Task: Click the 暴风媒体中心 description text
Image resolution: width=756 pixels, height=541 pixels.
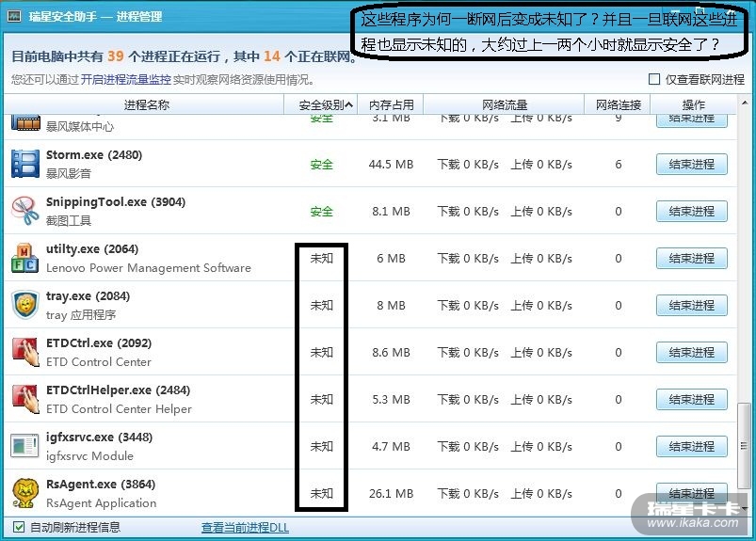Action: pos(80,127)
